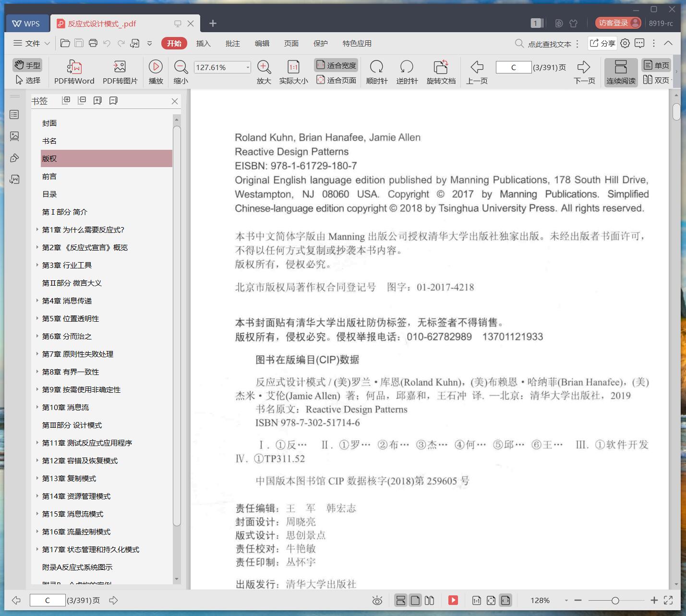
Task: Open settings gear icon near 分享
Action: (625, 43)
